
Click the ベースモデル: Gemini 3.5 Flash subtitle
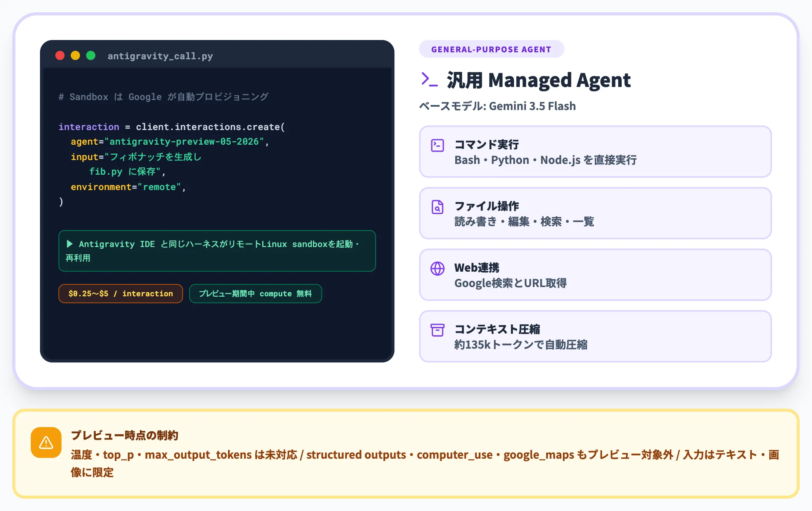coord(498,106)
